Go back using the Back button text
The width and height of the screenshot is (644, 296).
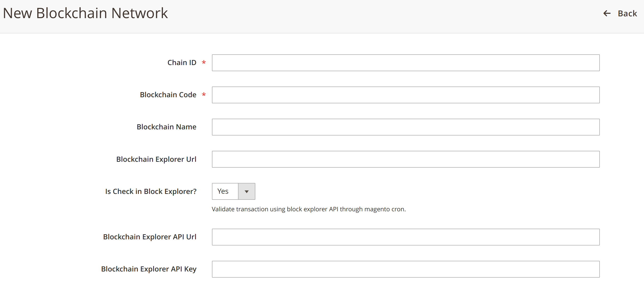tap(627, 13)
